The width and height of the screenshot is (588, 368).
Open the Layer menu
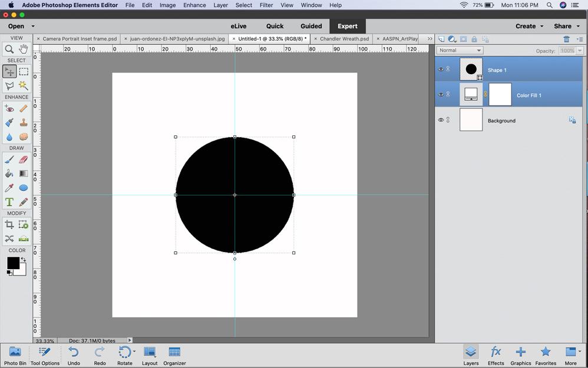point(220,5)
